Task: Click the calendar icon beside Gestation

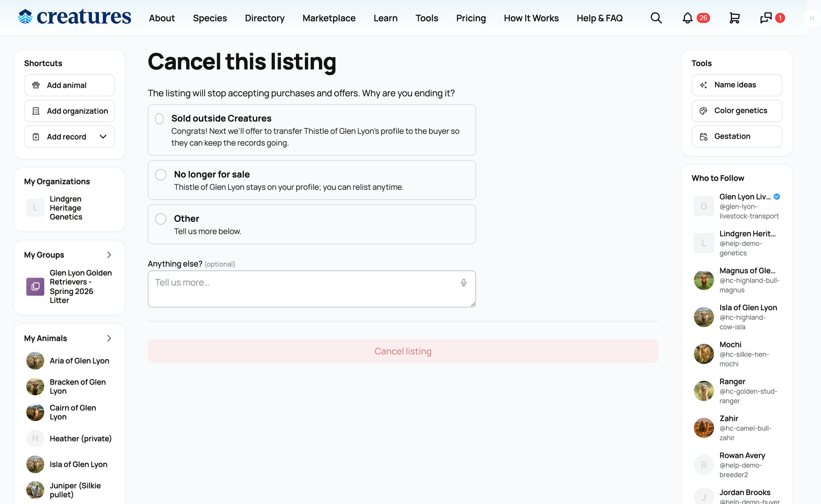Action: [703, 137]
